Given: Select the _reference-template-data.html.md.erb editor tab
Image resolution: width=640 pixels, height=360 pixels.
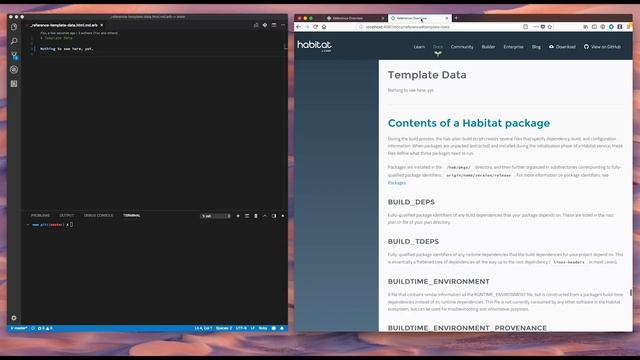Looking at the screenshot, I should tap(65, 25).
